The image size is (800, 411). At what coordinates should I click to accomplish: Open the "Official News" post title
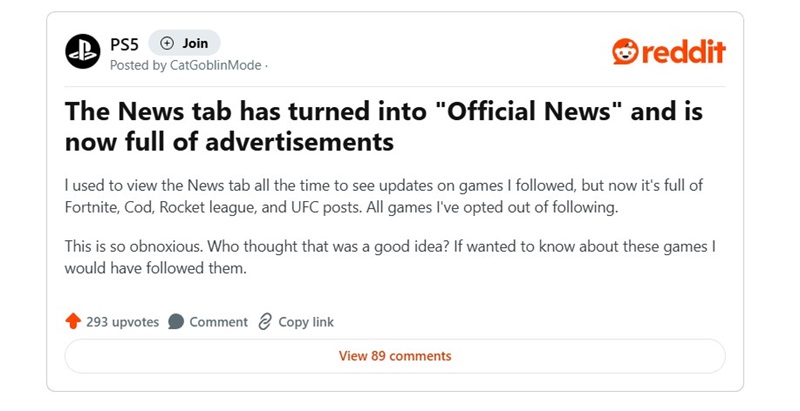click(x=383, y=126)
